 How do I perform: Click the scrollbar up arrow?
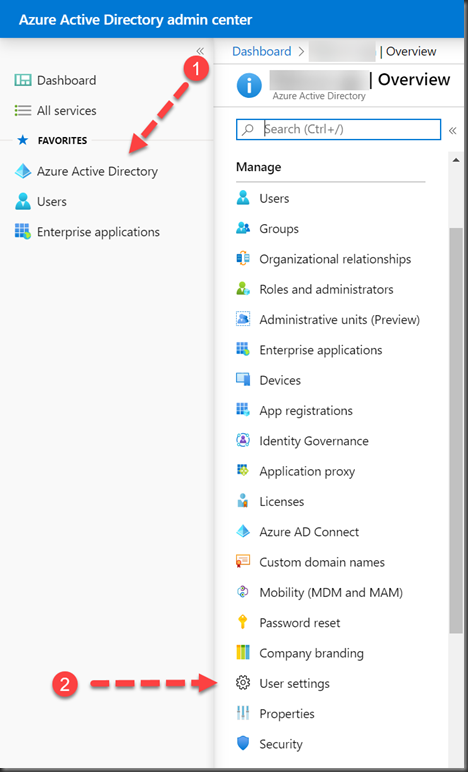(455, 161)
